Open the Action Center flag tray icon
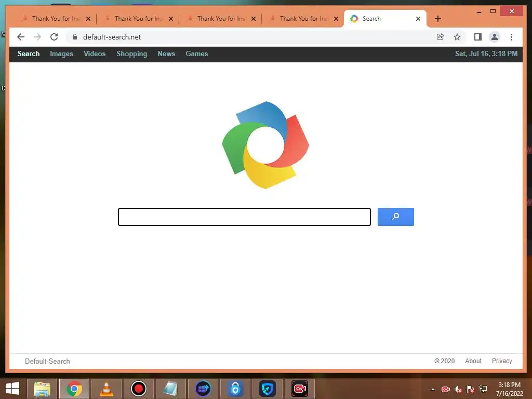532x399 pixels. (470, 389)
